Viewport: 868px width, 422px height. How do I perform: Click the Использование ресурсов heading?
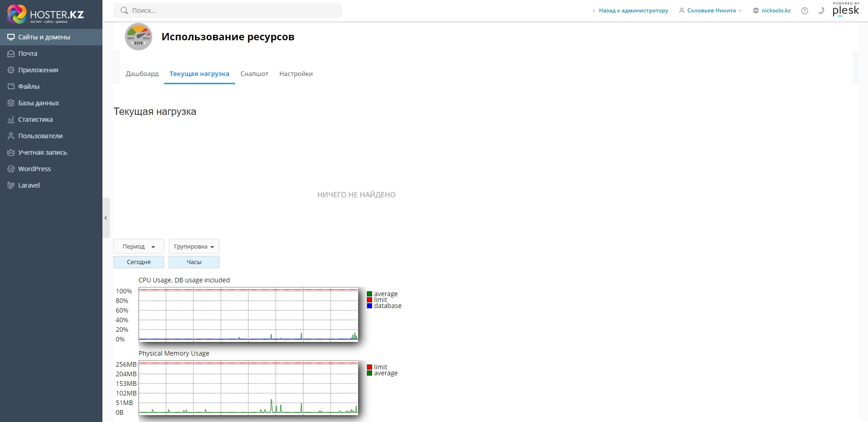[x=228, y=37]
